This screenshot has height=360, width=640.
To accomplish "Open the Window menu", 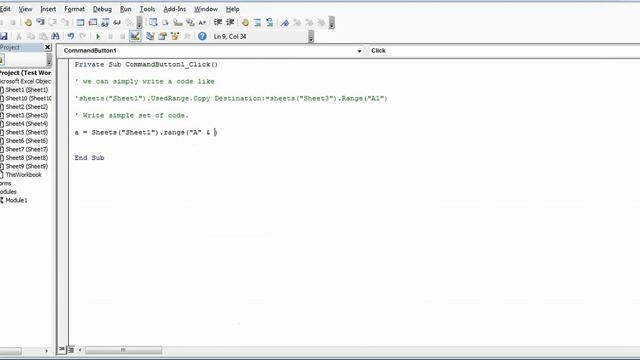I will click(x=206, y=9).
